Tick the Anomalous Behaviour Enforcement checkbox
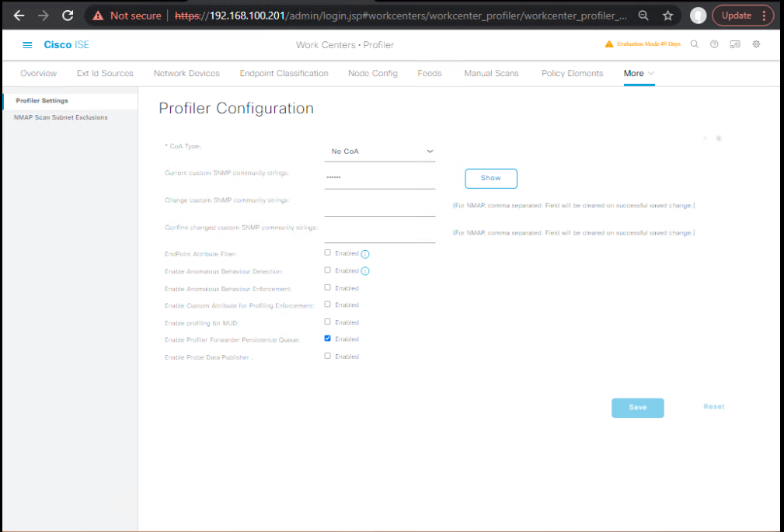This screenshot has width=784, height=532. pyautogui.click(x=327, y=287)
